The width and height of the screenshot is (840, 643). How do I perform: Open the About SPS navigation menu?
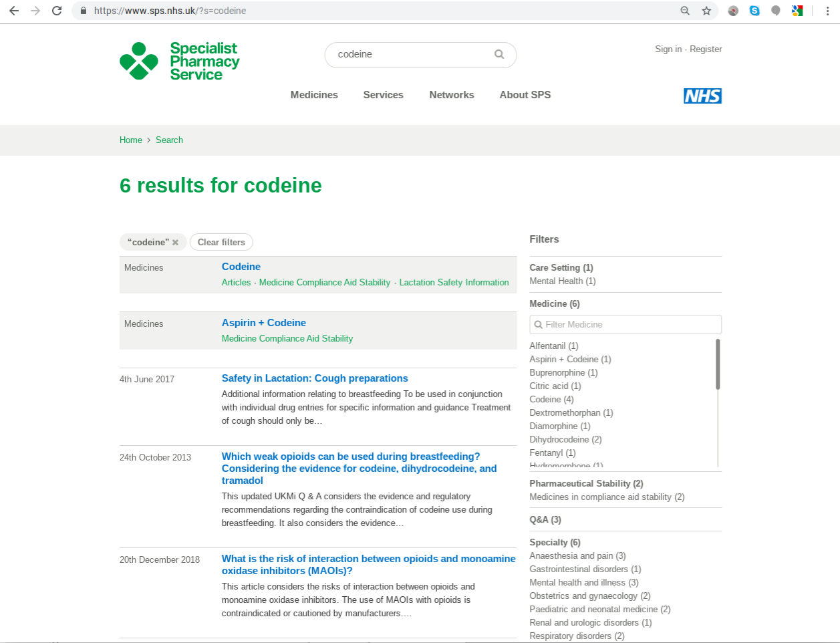pyautogui.click(x=525, y=95)
